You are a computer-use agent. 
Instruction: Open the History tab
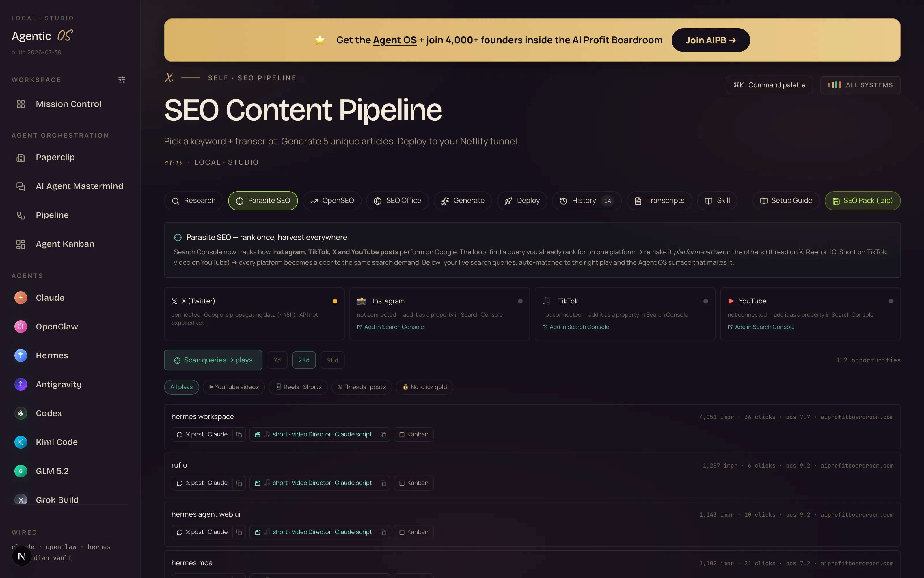(x=586, y=201)
